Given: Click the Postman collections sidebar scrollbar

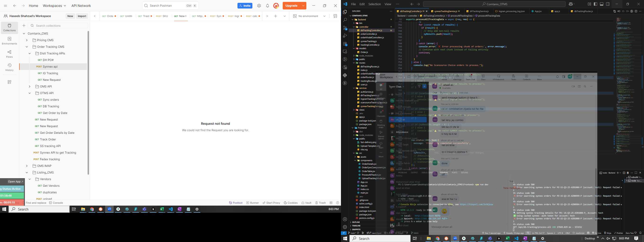Looking at the screenshot, I should click(88, 102).
